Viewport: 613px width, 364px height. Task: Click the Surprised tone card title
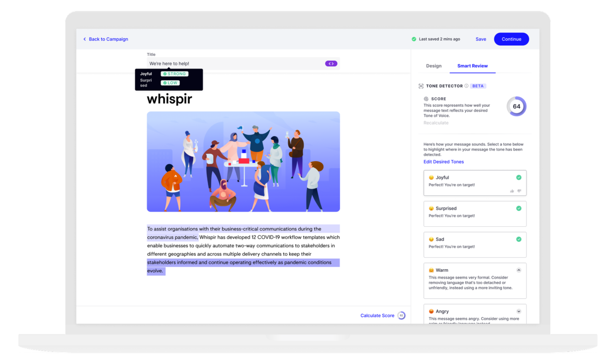tap(446, 208)
